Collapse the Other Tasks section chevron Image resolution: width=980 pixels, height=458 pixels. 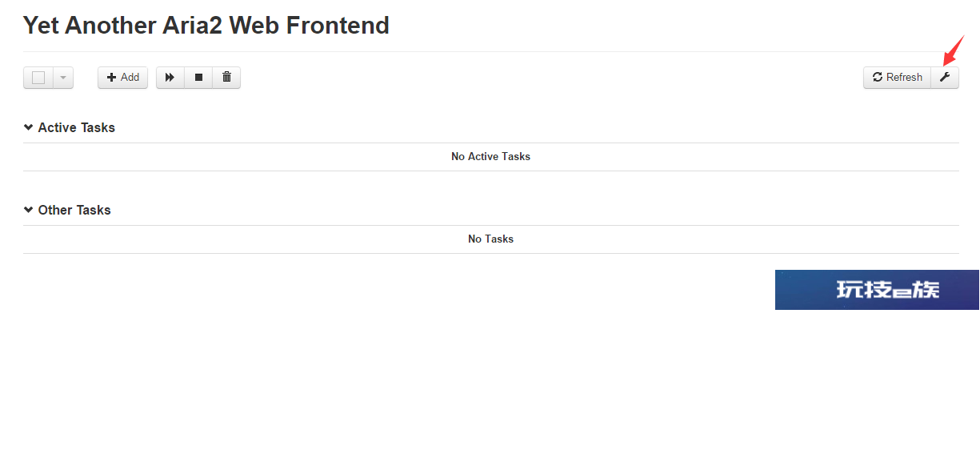pyautogui.click(x=29, y=210)
